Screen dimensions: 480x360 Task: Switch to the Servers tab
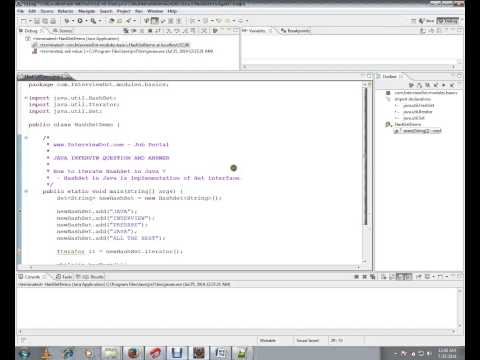(x=63, y=31)
